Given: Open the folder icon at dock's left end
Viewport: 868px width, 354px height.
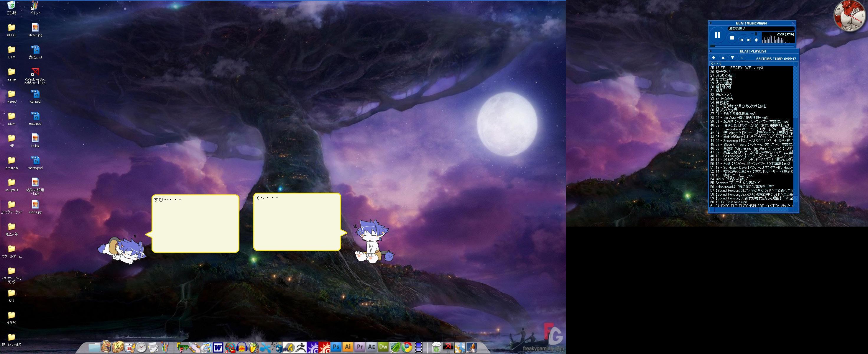Looking at the screenshot, I should [94, 347].
